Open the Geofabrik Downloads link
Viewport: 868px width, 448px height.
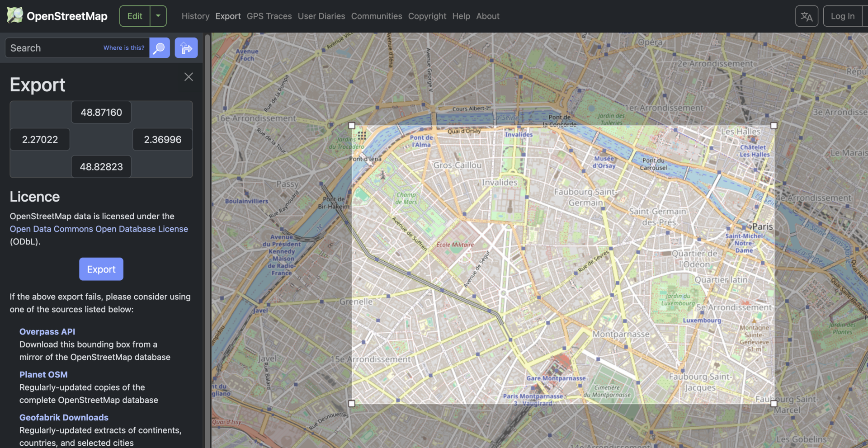click(64, 417)
